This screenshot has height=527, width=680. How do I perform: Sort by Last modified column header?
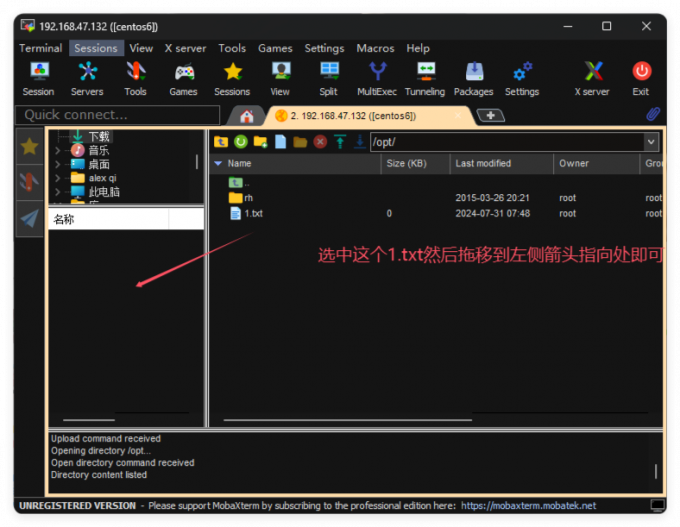(502, 164)
